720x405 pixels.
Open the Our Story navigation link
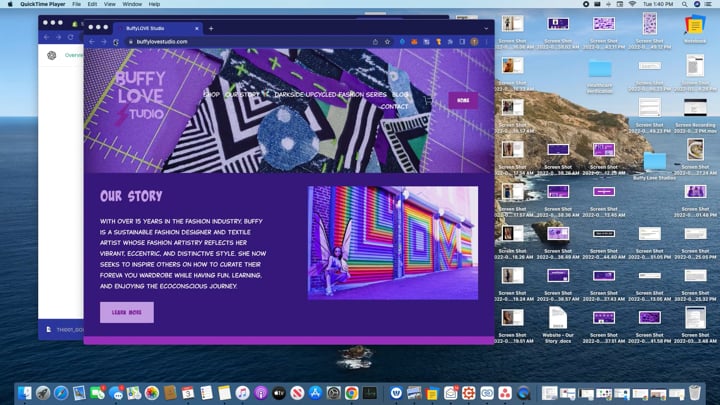242,95
